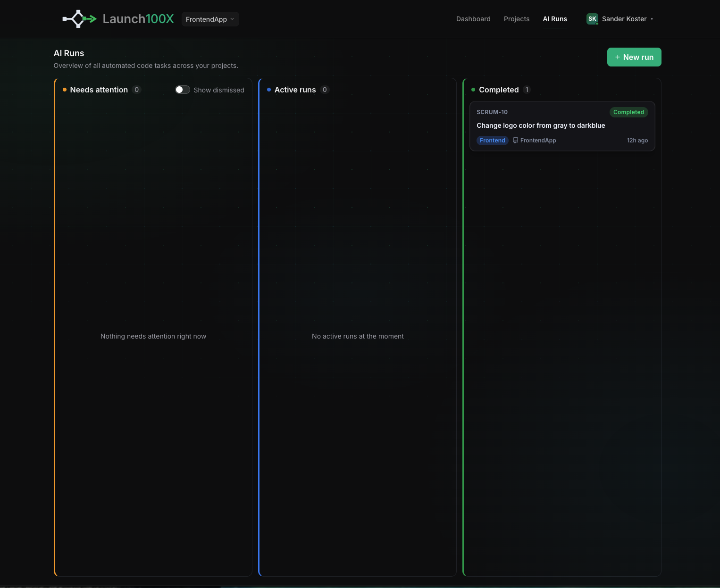720x588 pixels.
Task: Open the SCRUM-10 run card
Action: coord(562,126)
